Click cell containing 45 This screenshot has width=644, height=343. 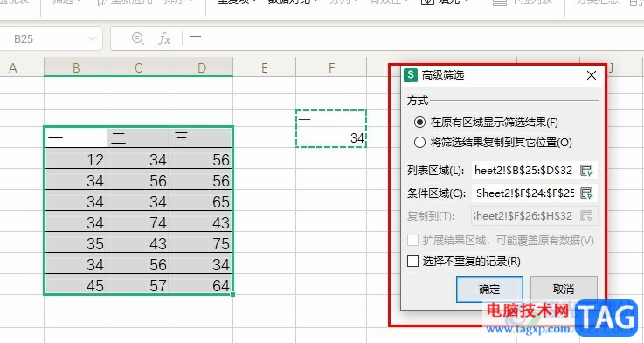pyautogui.click(x=75, y=284)
